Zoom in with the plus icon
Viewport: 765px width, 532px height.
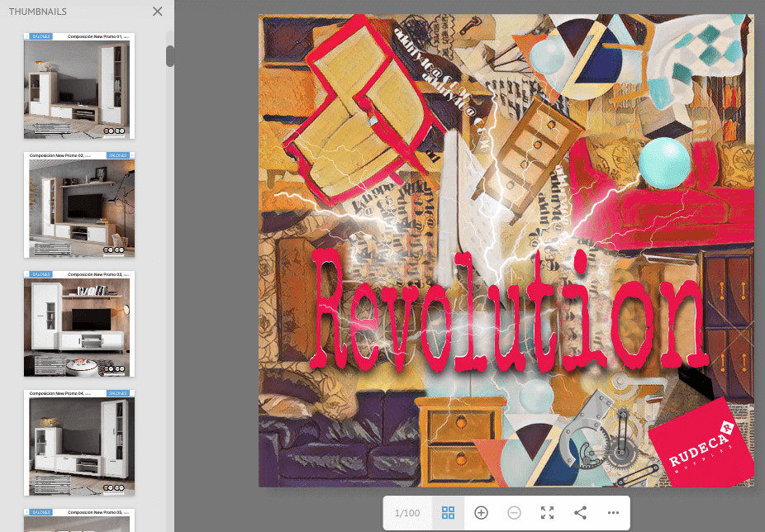pyautogui.click(x=481, y=513)
